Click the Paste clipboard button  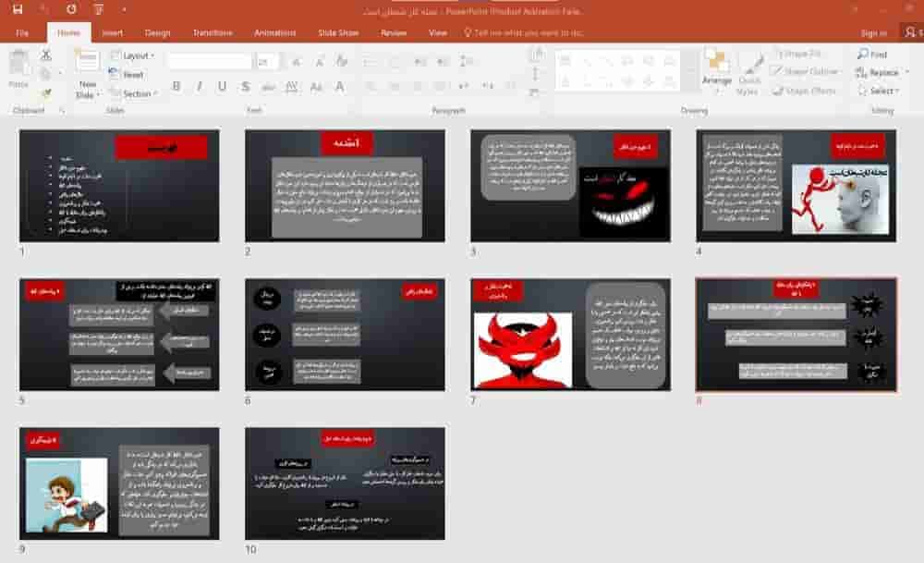[18, 68]
